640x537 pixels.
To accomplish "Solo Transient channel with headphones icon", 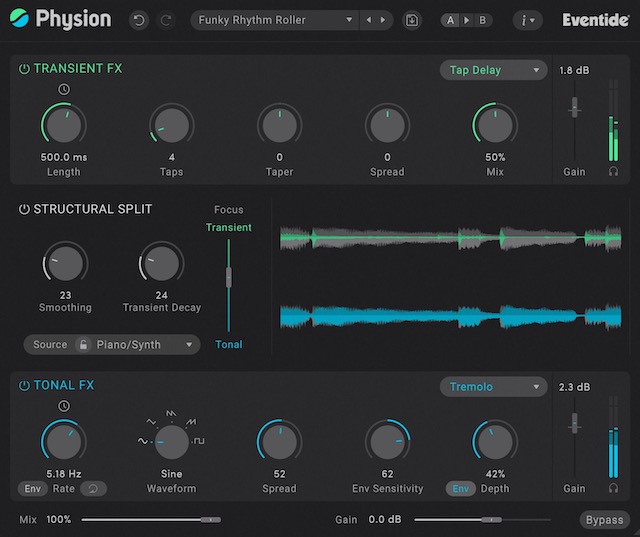I will 613,171.
